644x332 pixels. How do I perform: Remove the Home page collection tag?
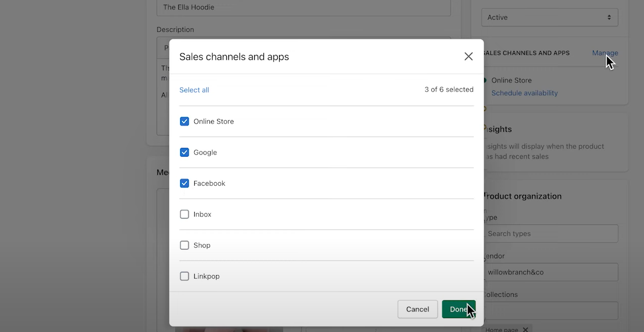tap(526, 329)
